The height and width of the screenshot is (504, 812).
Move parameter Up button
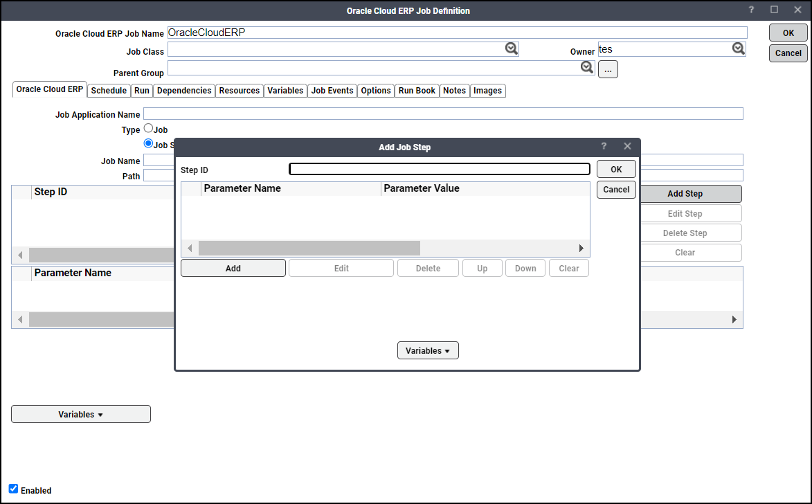point(482,269)
